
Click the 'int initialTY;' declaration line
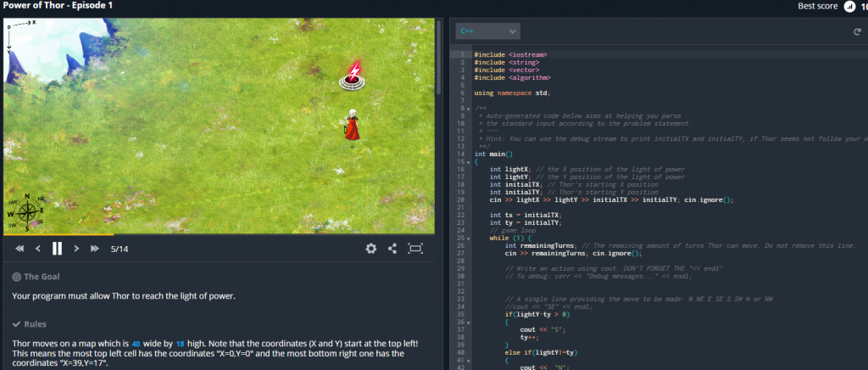coord(574,192)
